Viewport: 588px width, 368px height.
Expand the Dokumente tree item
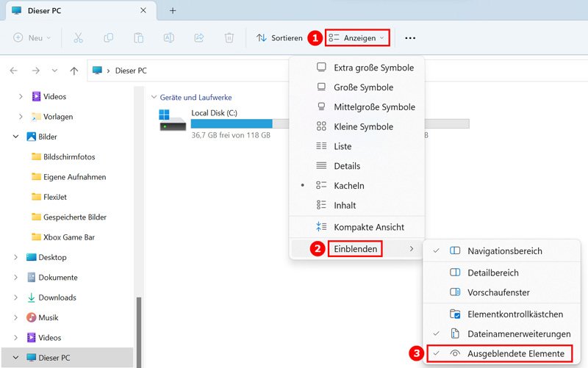15,278
